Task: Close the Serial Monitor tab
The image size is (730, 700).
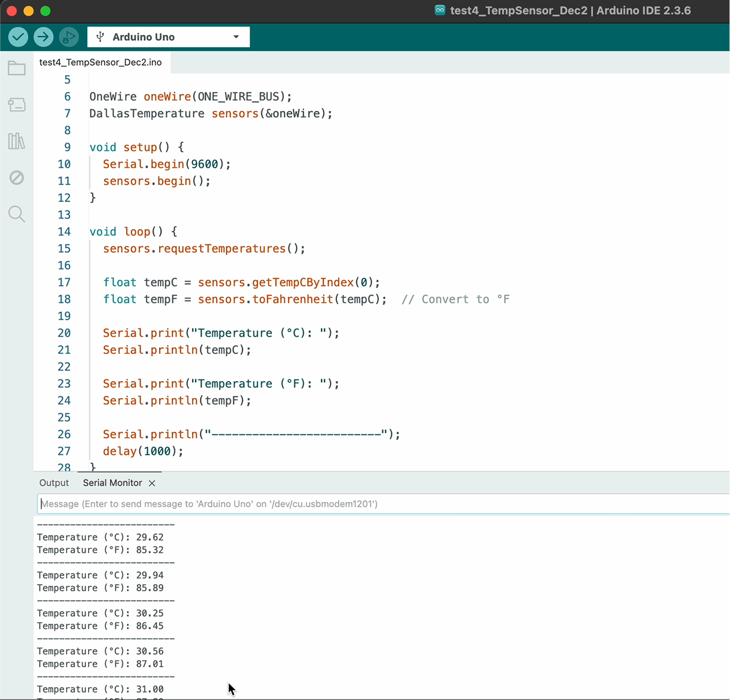Action: (152, 483)
